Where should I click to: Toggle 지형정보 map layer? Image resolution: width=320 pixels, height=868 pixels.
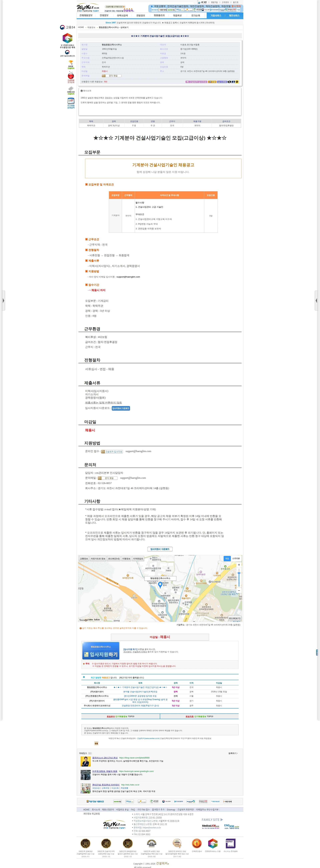point(126,559)
